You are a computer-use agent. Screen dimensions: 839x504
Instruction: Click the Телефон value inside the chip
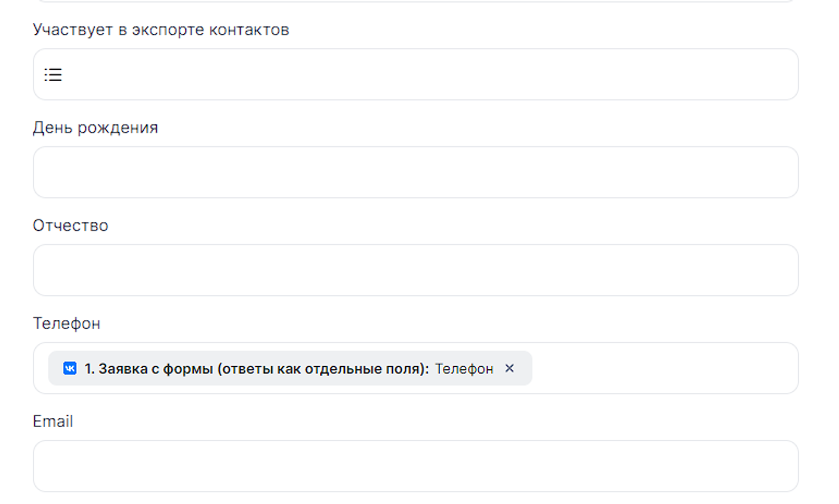(464, 369)
